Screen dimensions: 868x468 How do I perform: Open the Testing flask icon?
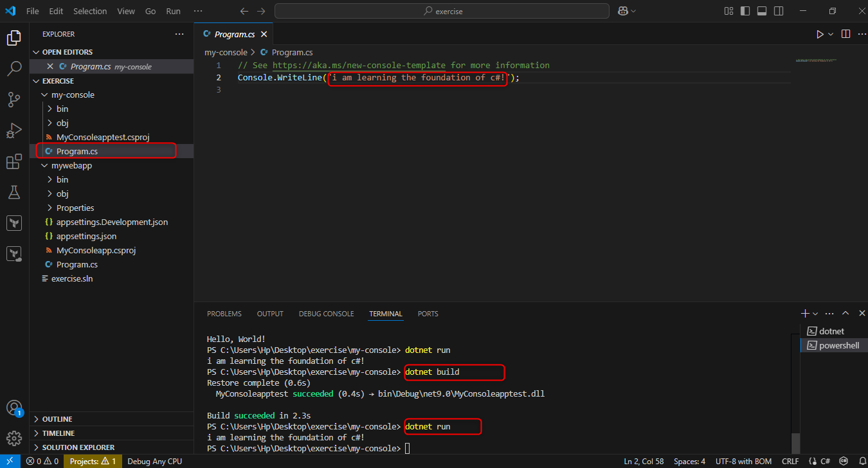(14, 192)
